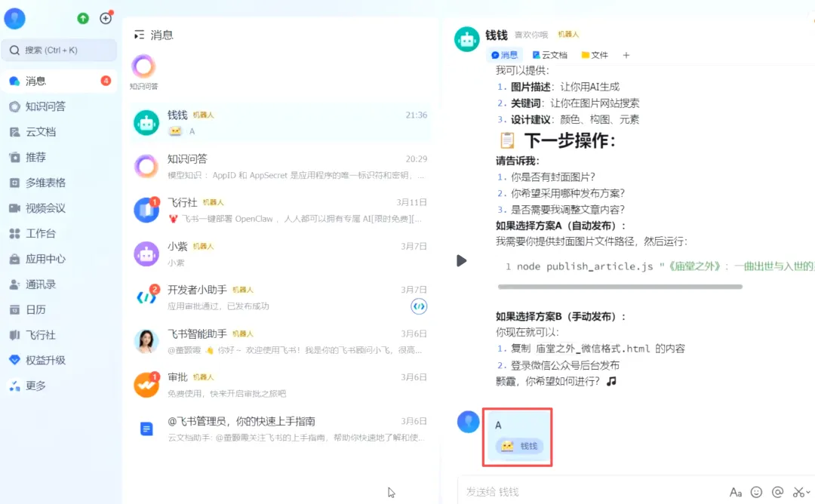
Task: Open the scissors screenshot tool dropdown
Action: pos(801,492)
